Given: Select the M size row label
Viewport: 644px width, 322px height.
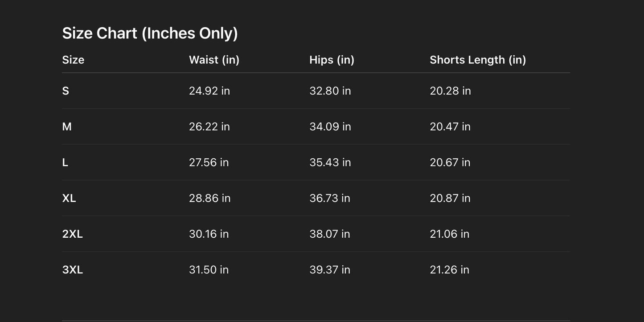Looking at the screenshot, I should click(x=67, y=127).
